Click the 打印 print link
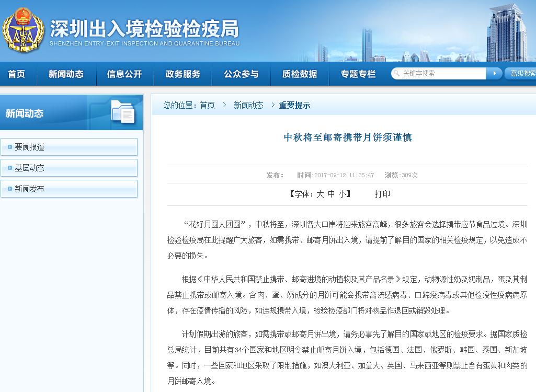 coord(382,194)
